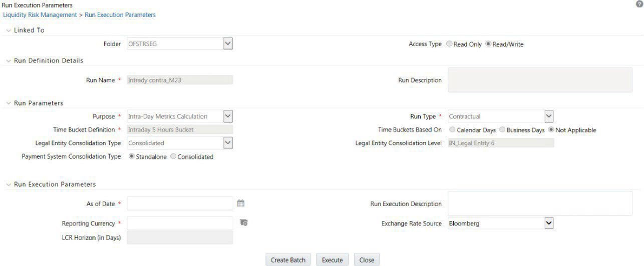Focus the Run Execution Description box

tap(540, 203)
